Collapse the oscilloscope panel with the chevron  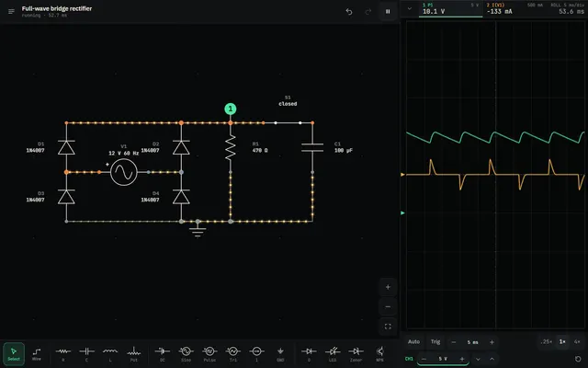(410, 8)
